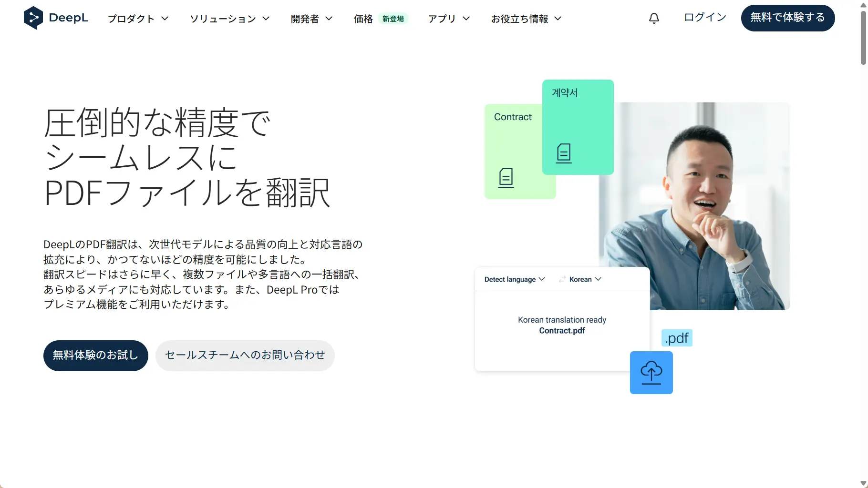The image size is (868, 488).
Task: Click the 계약서 card label
Action: (565, 92)
